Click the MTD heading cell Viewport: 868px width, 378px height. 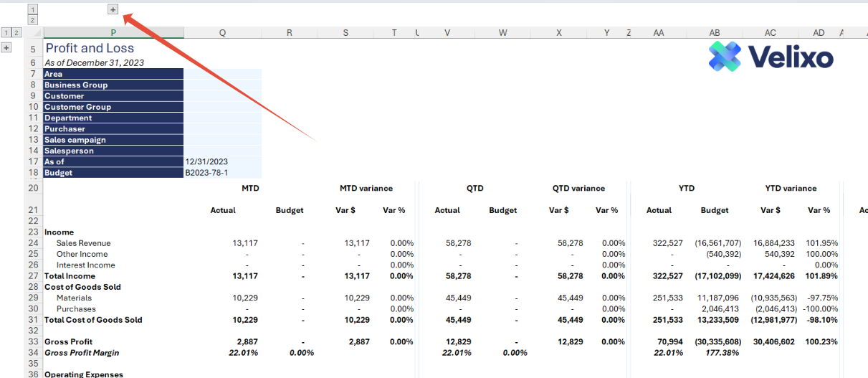(x=250, y=189)
